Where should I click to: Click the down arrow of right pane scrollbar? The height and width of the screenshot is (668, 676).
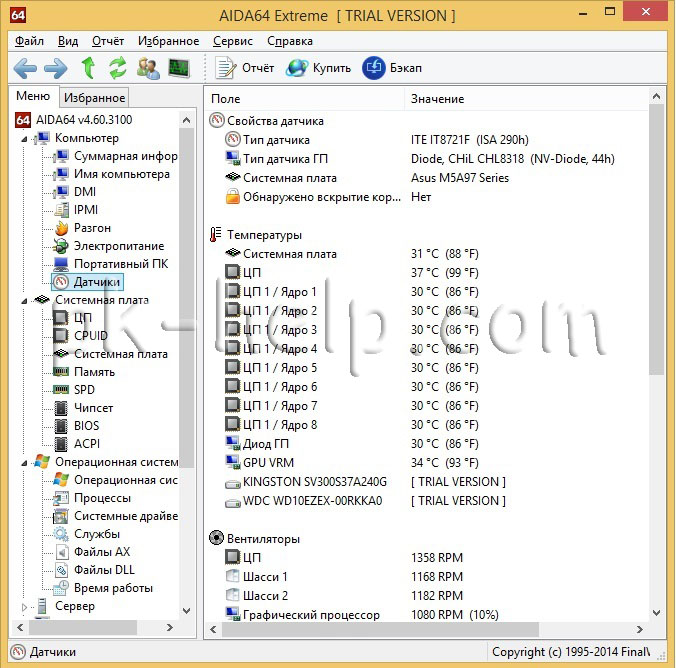pyautogui.click(x=657, y=612)
